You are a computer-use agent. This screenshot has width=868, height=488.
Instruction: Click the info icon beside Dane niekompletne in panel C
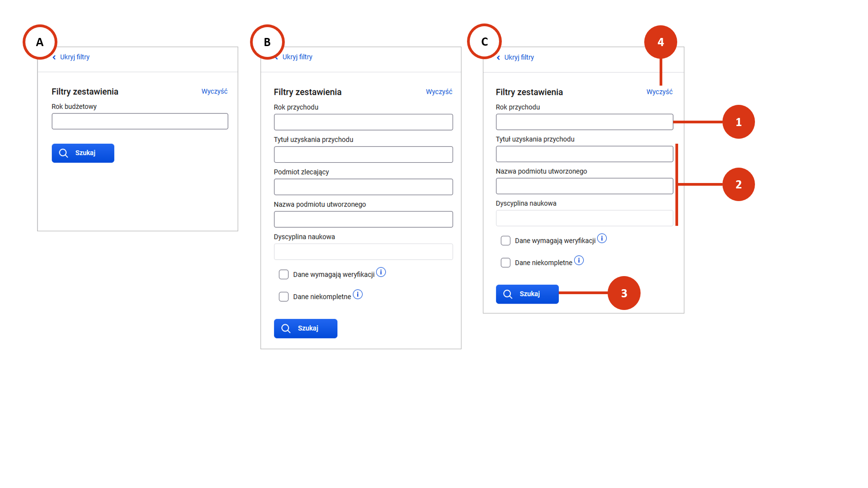point(579,260)
